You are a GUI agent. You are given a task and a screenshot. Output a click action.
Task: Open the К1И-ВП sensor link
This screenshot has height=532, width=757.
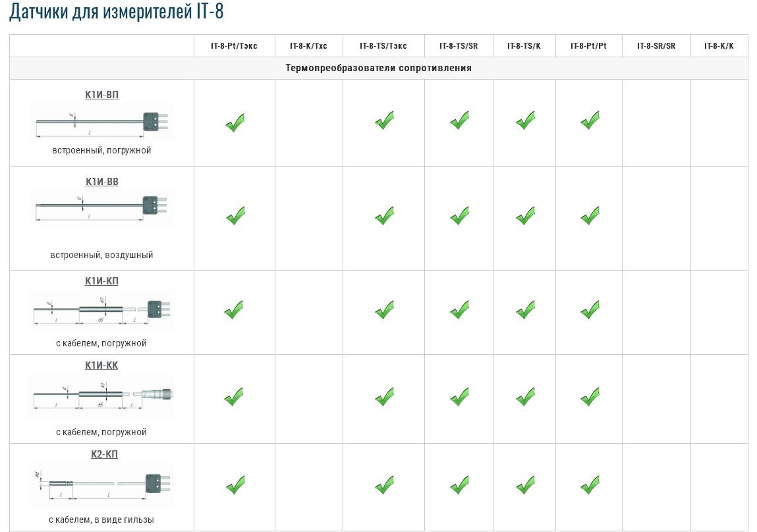point(101,95)
